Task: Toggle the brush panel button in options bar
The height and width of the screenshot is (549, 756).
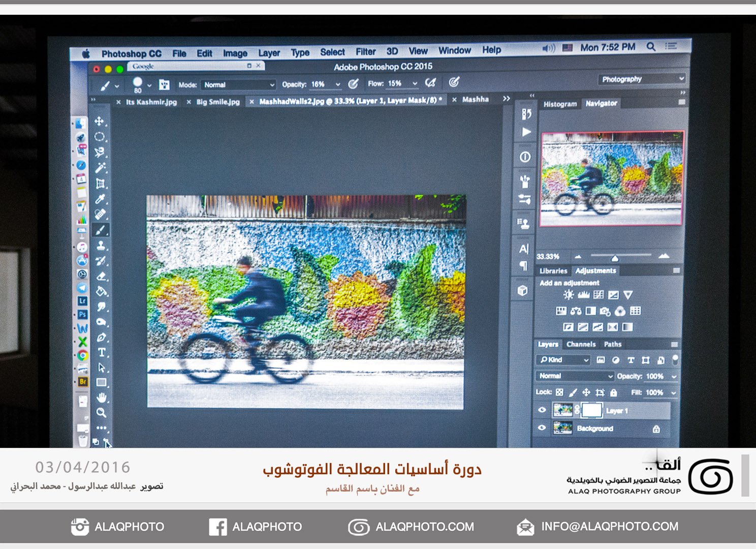Action: tap(164, 84)
